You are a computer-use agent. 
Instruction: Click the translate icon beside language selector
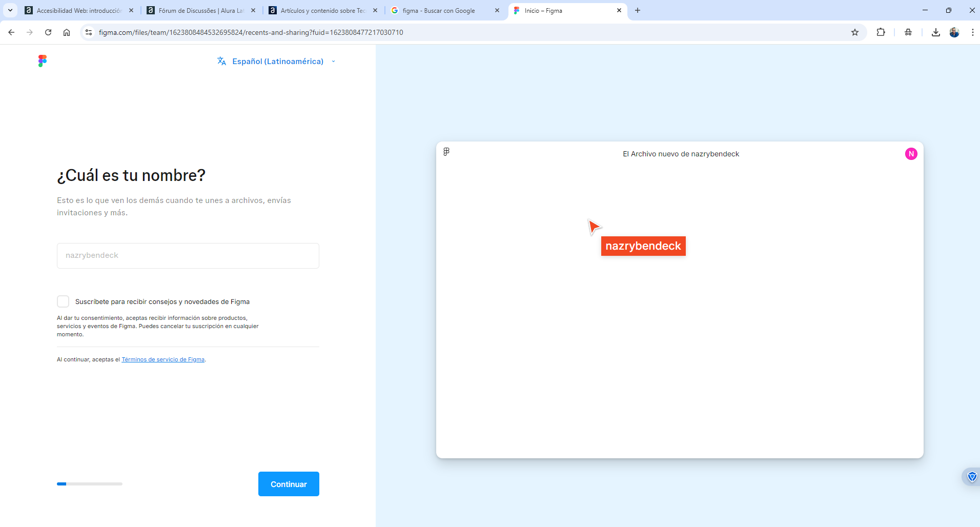coord(221,61)
